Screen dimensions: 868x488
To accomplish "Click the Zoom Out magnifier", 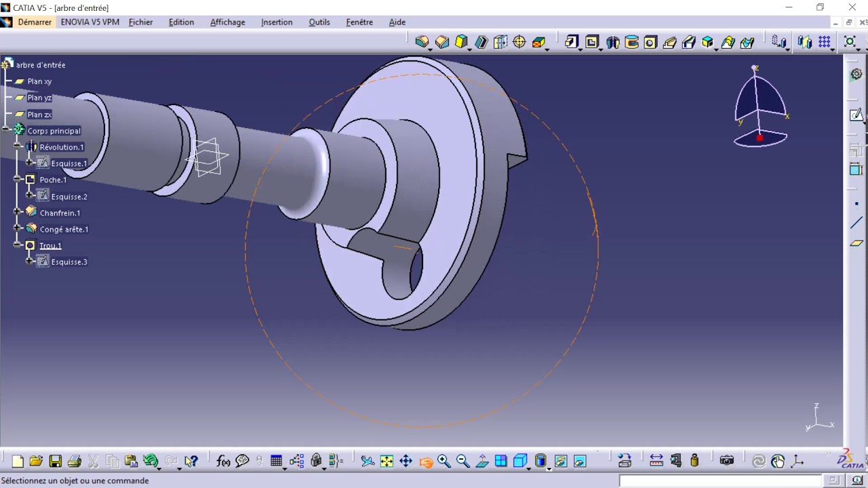I will [x=463, y=462].
